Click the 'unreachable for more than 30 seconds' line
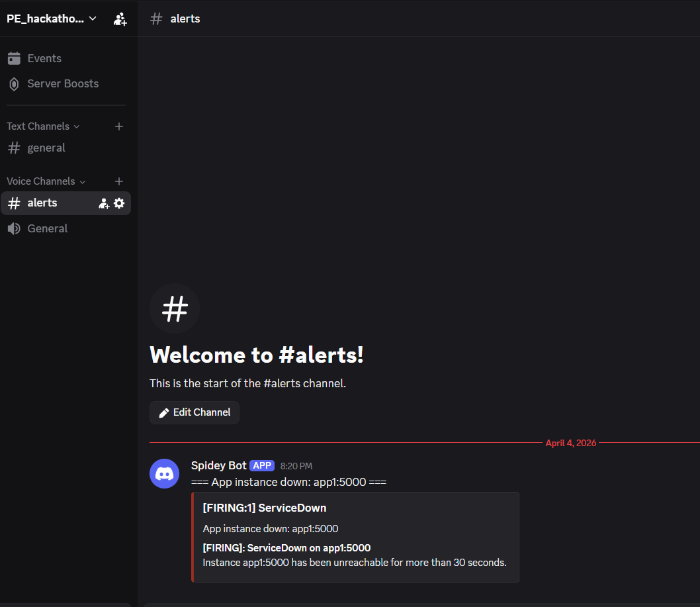This screenshot has height=607, width=700. tap(355, 563)
